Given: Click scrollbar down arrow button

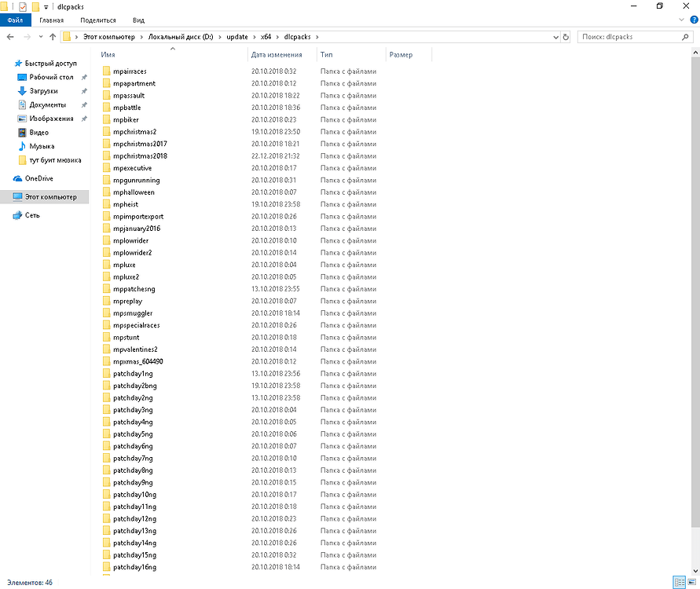Looking at the screenshot, I should tap(695, 571).
